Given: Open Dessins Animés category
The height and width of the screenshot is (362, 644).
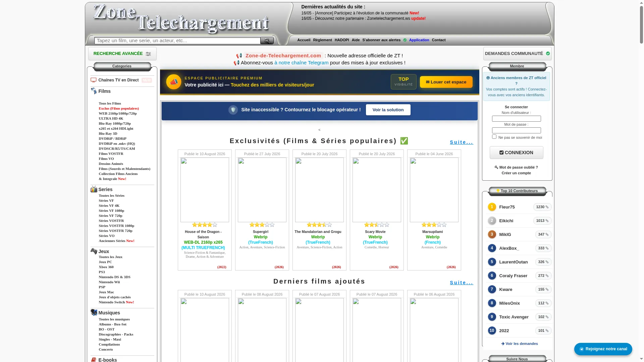Looking at the screenshot, I should (111, 164).
